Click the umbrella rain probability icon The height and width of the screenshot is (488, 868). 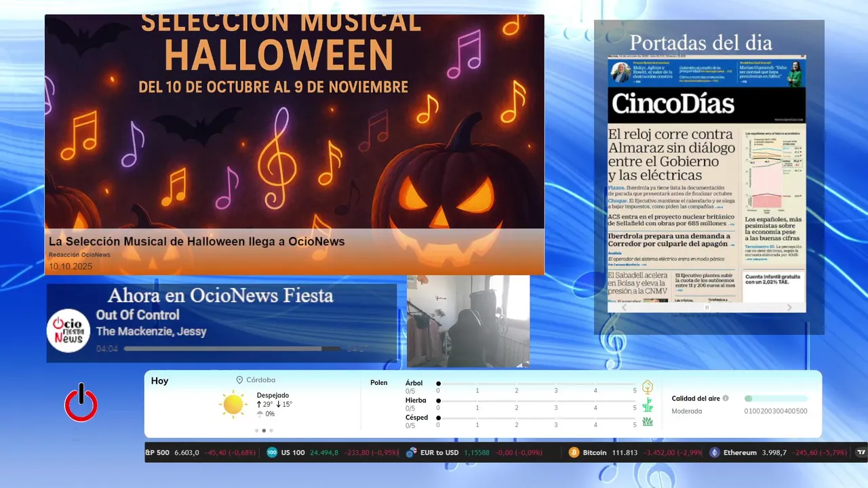pyautogui.click(x=260, y=414)
